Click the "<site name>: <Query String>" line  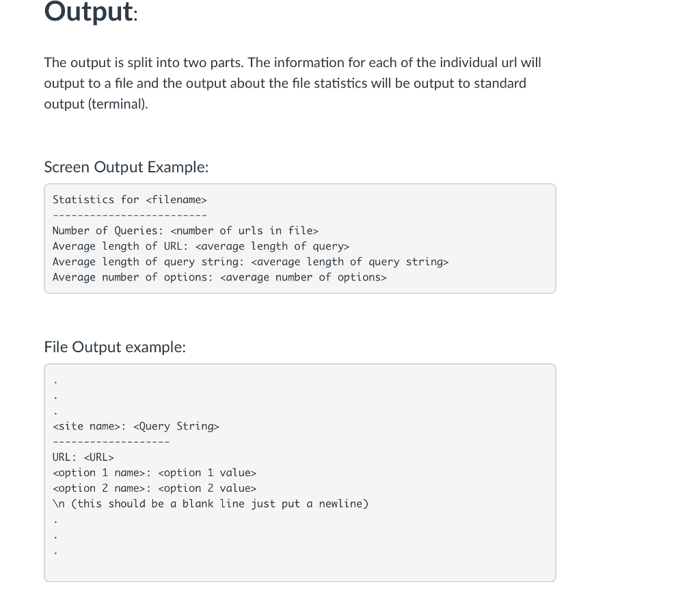coord(135,426)
